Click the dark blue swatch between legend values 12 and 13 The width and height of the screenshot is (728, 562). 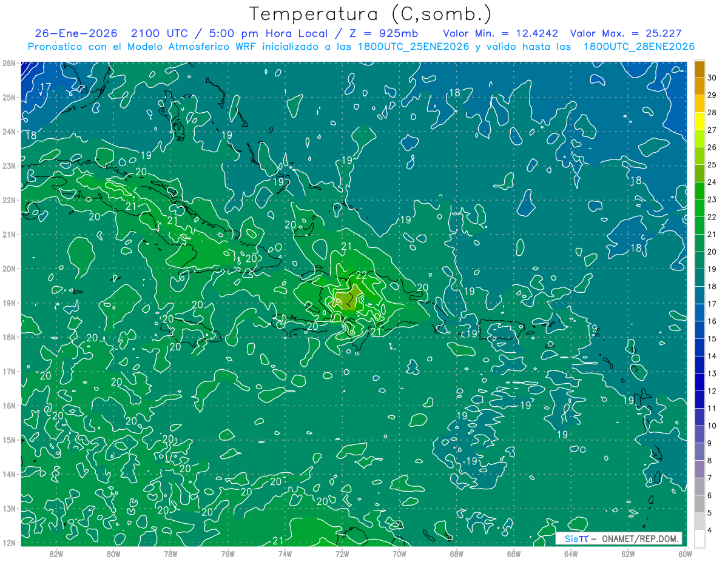(700, 382)
